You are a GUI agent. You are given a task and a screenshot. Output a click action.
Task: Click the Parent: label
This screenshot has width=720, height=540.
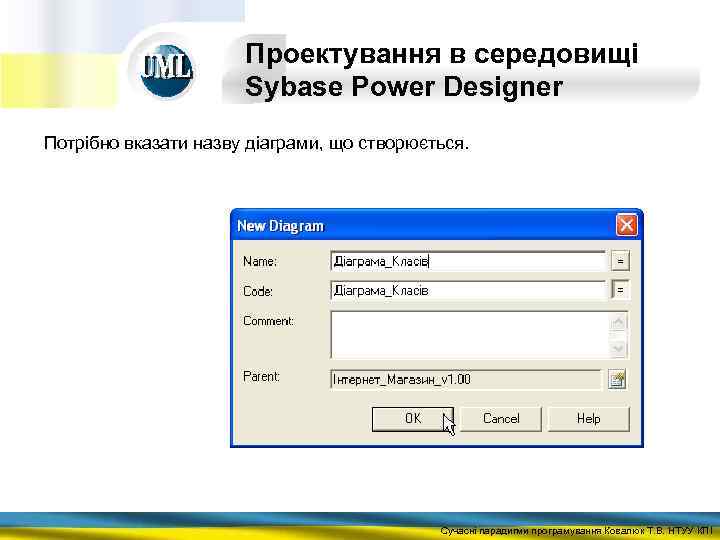[261, 377]
